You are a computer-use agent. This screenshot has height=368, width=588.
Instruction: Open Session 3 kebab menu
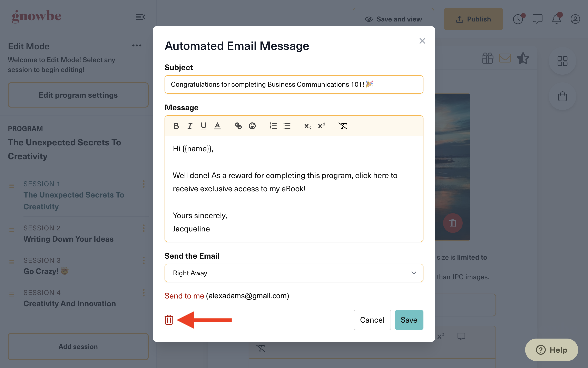(x=144, y=260)
